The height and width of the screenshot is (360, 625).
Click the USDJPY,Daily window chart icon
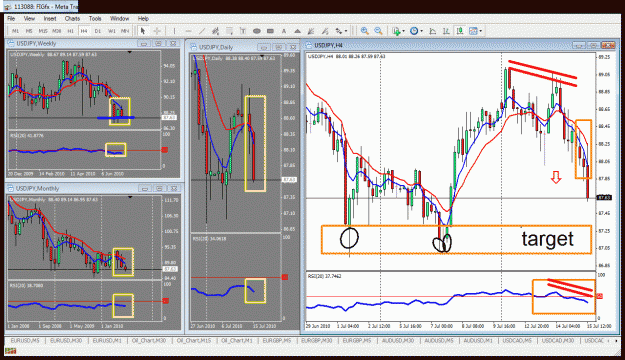[x=194, y=47]
